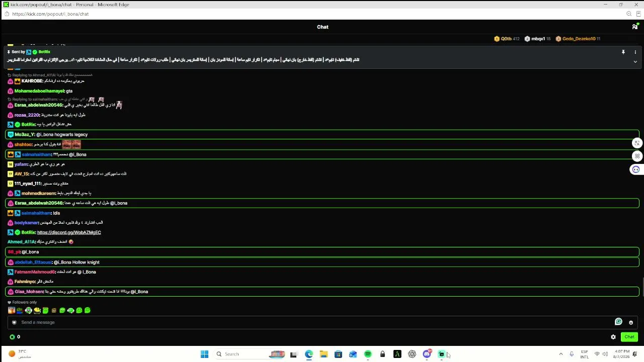Image resolution: width=644 pixels, height=362 pixels.
Task: Open the split screen icon in address bar
Action: (639, 14)
